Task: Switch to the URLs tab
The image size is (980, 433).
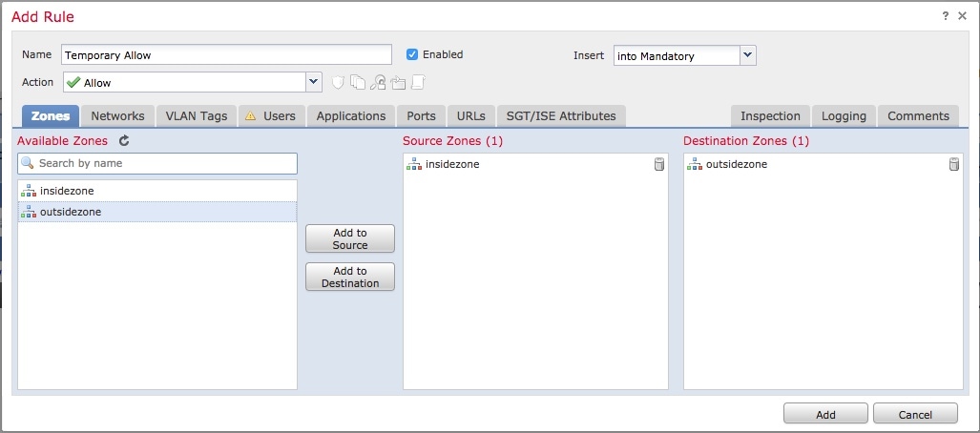Action: coord(471,116)
